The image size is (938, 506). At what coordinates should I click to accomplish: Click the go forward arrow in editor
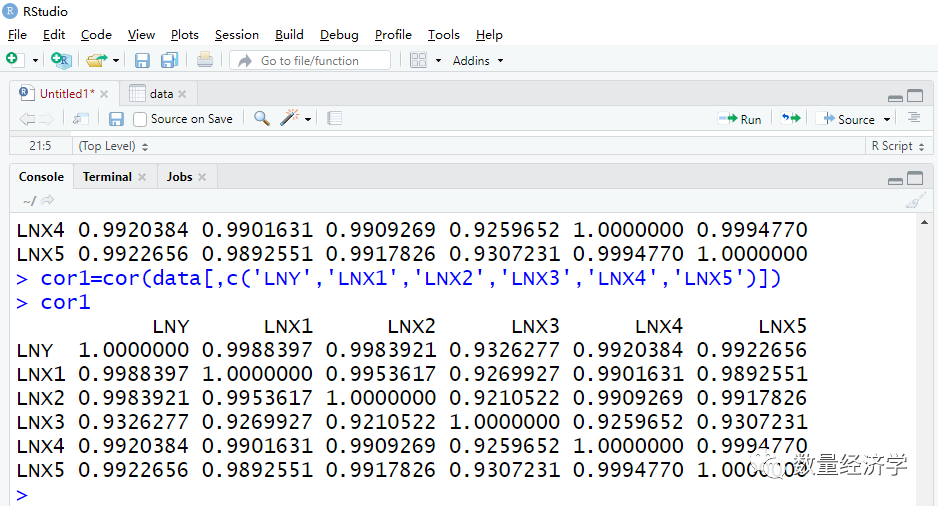47,119
